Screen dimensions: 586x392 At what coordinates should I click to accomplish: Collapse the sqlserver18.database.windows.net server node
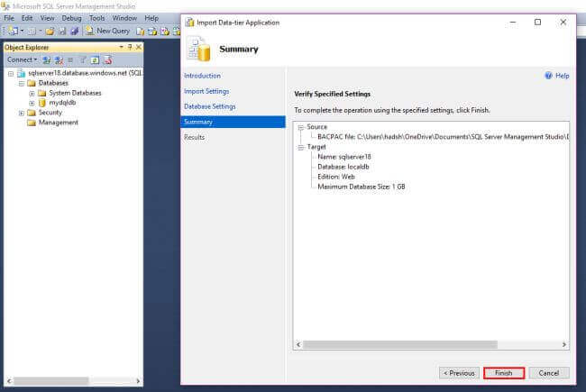[11, 73]
